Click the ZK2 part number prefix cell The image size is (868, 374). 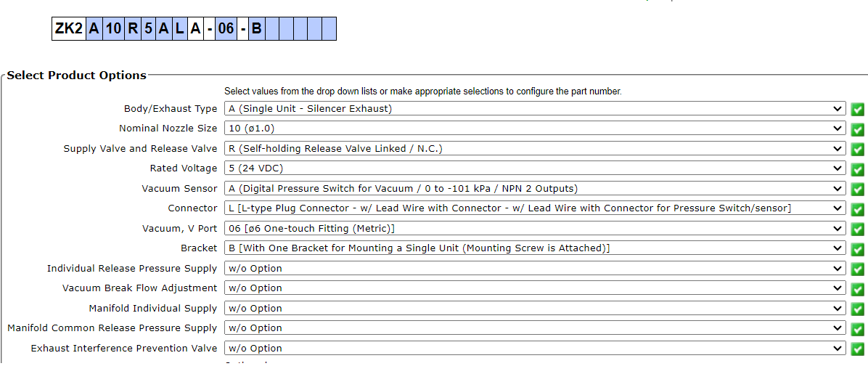69,29
